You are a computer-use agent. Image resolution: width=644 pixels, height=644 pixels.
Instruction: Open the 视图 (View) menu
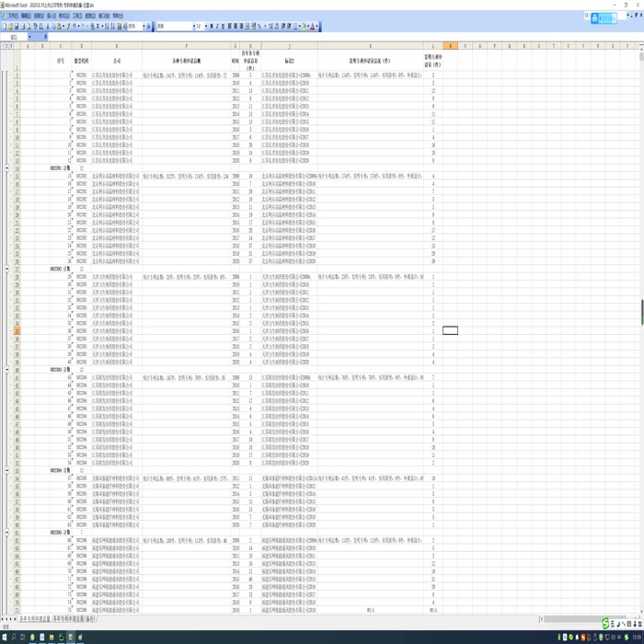[39, 16]
